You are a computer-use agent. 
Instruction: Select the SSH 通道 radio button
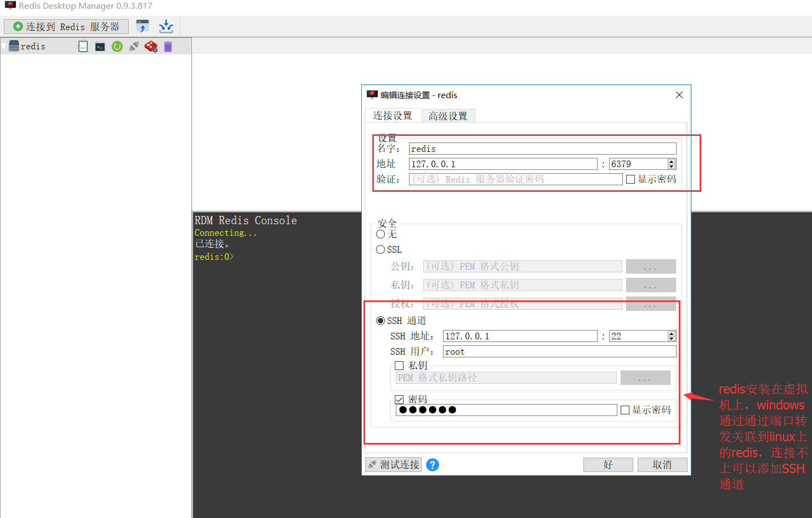tap(381, 321)
